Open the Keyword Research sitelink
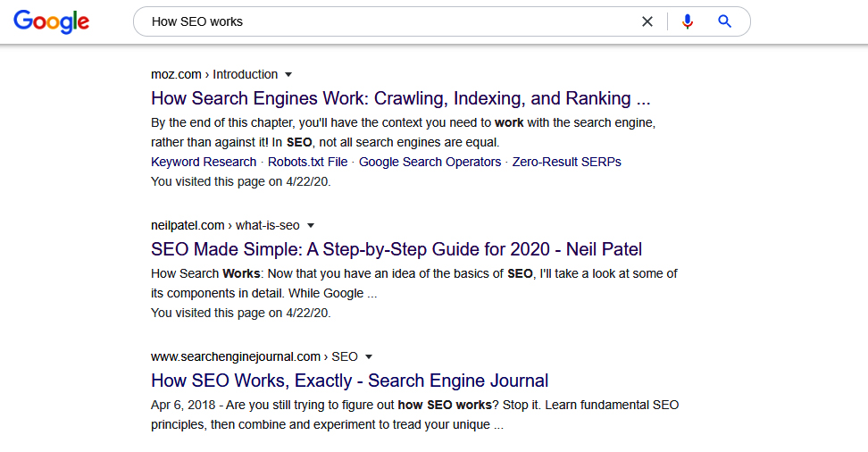This screenshot has height=452, width=868. [x=204, y=162]
